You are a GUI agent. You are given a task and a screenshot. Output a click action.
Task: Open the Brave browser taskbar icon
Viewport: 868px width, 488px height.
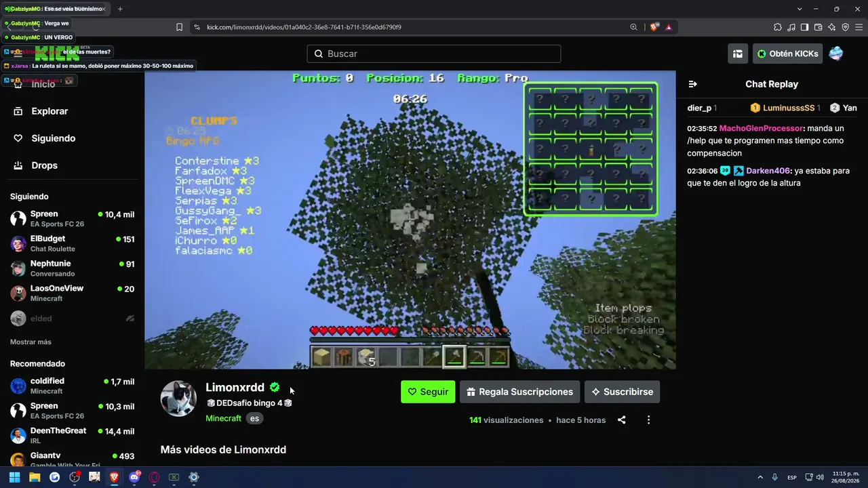point(115,477)
